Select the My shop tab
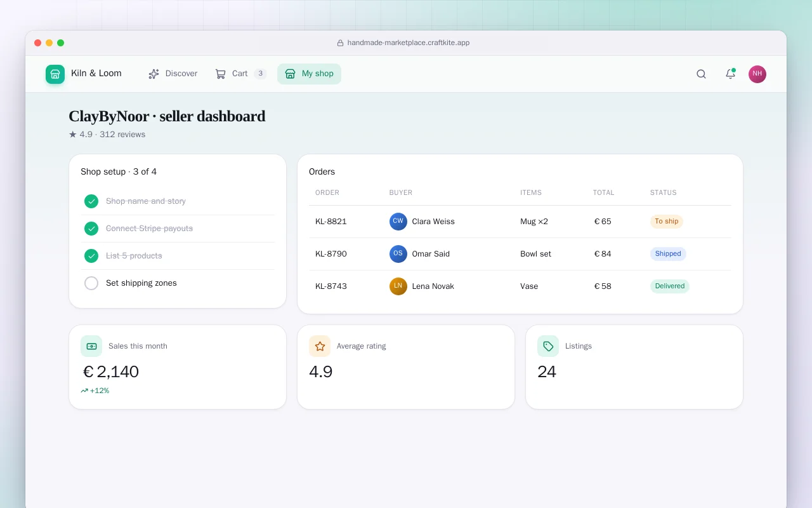Viewport: 812px width, 508px height. click(x=309, y=74)
